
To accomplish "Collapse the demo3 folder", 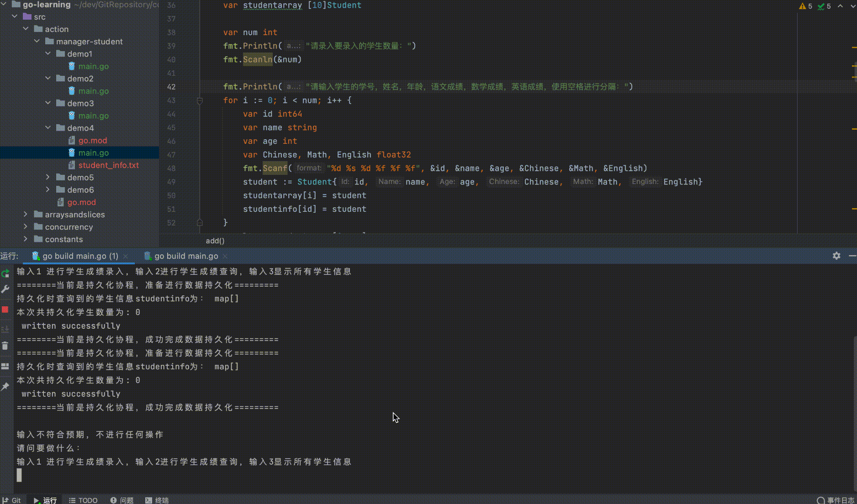I will click(x=48, y=103).
